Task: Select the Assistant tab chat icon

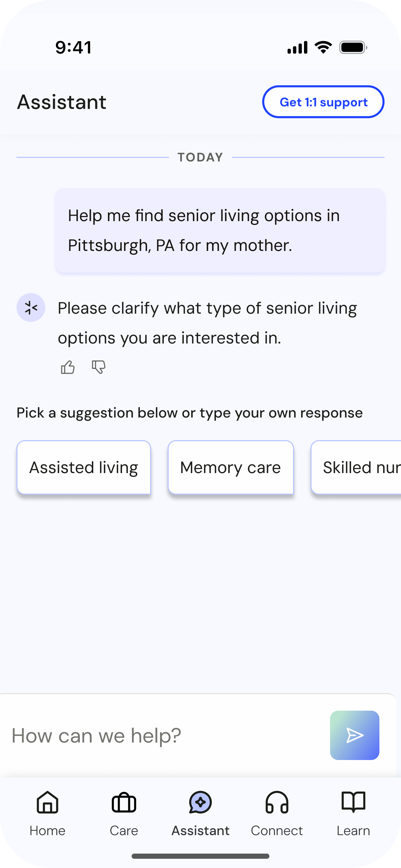Action: coord(200,802)
